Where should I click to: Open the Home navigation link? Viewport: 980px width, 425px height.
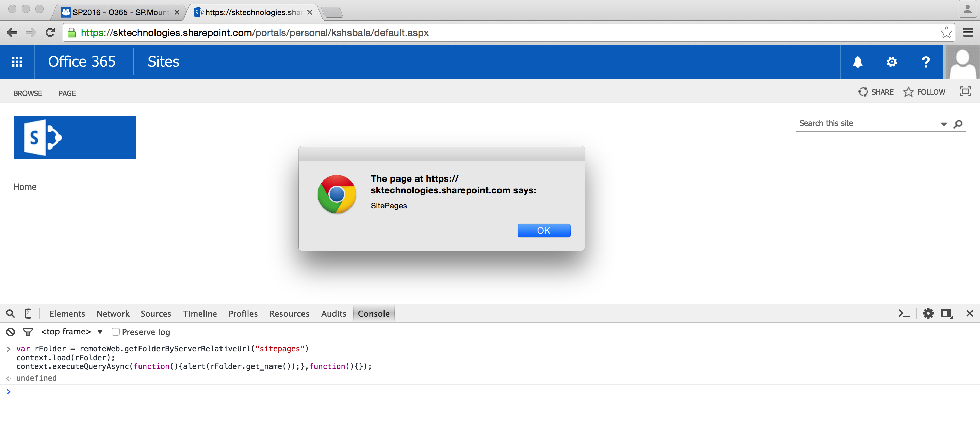25,187
